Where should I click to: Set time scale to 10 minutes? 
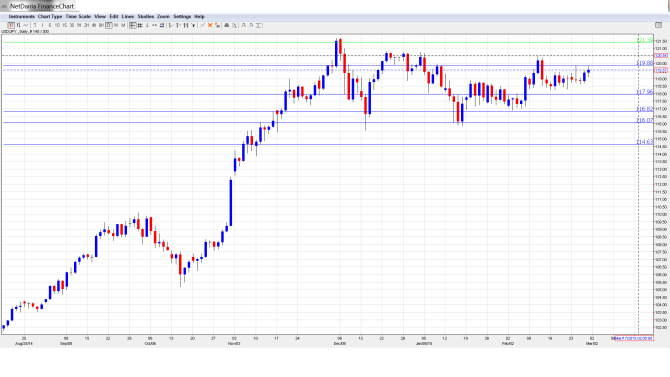(x=57, y=25)
